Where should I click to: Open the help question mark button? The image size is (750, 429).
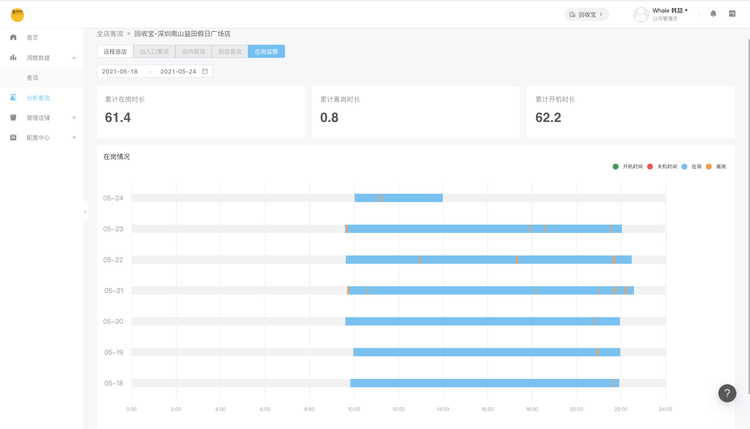coord(727,393)
